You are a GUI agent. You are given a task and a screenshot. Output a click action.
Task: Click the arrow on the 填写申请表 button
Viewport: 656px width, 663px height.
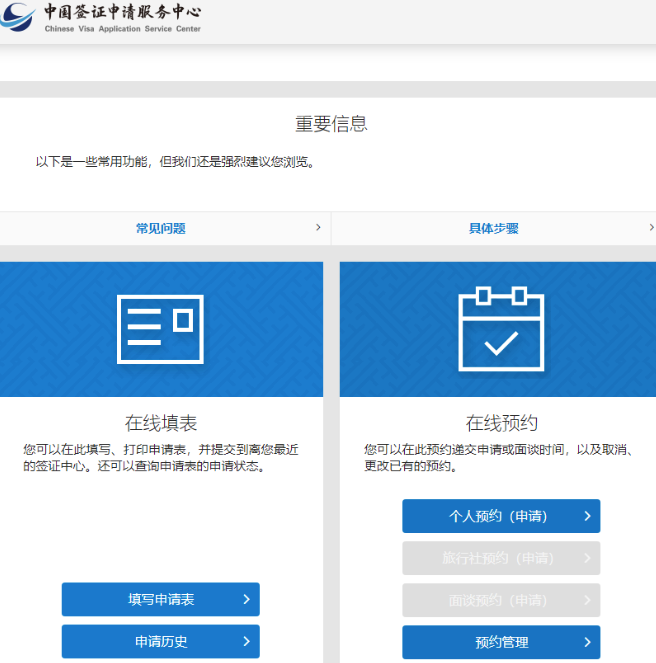coord(246,600)
